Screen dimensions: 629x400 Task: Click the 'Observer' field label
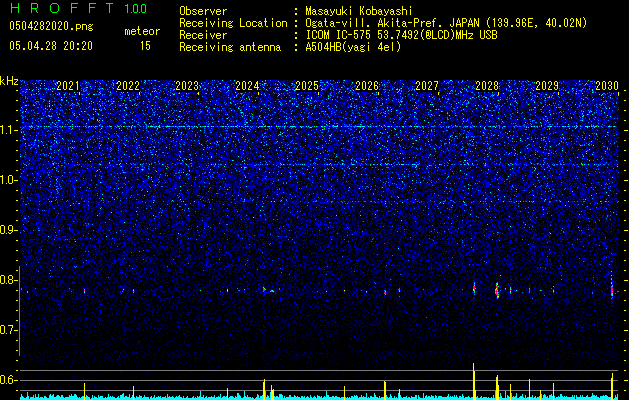click(203, 11)
